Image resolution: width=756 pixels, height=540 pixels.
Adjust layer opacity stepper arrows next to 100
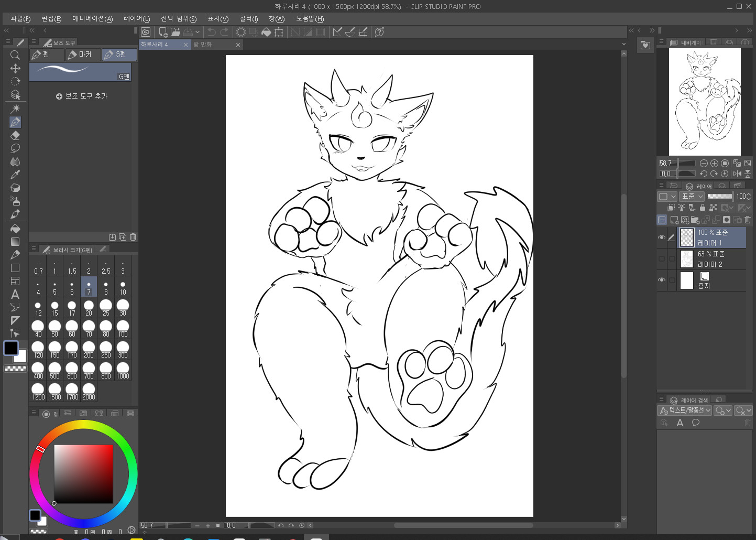[749, 196]
